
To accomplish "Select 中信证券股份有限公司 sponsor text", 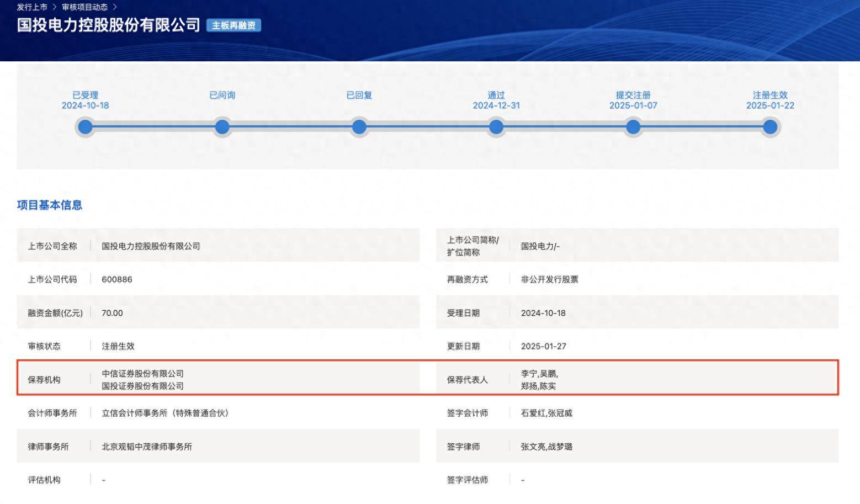I will pyautogui.click(x=142, y=374).
